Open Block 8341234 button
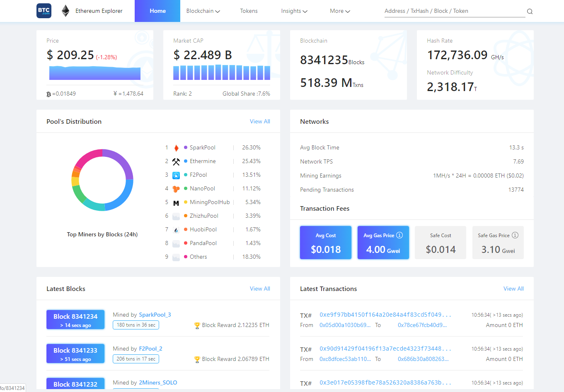The width and height of the screenshot is (564, 392). 75,320
